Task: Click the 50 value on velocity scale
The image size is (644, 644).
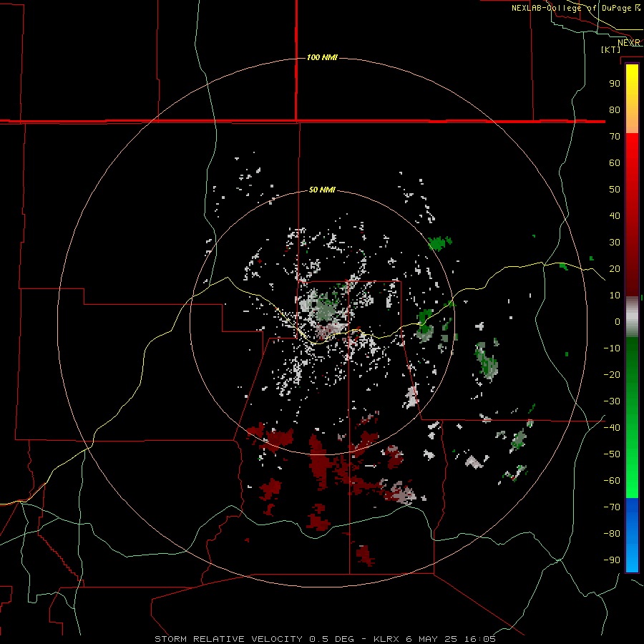Action: click(615, 190)
